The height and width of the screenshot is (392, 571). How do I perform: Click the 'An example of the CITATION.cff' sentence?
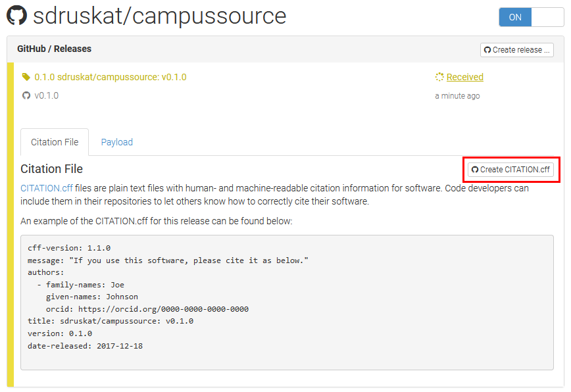[x=156, y=221]
